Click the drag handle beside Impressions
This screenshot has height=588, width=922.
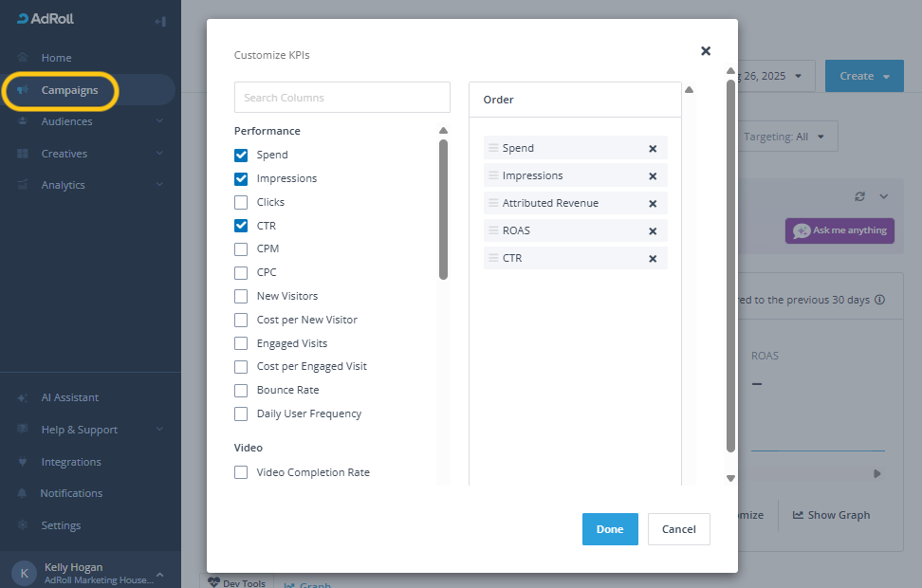(x=493, y=176)
